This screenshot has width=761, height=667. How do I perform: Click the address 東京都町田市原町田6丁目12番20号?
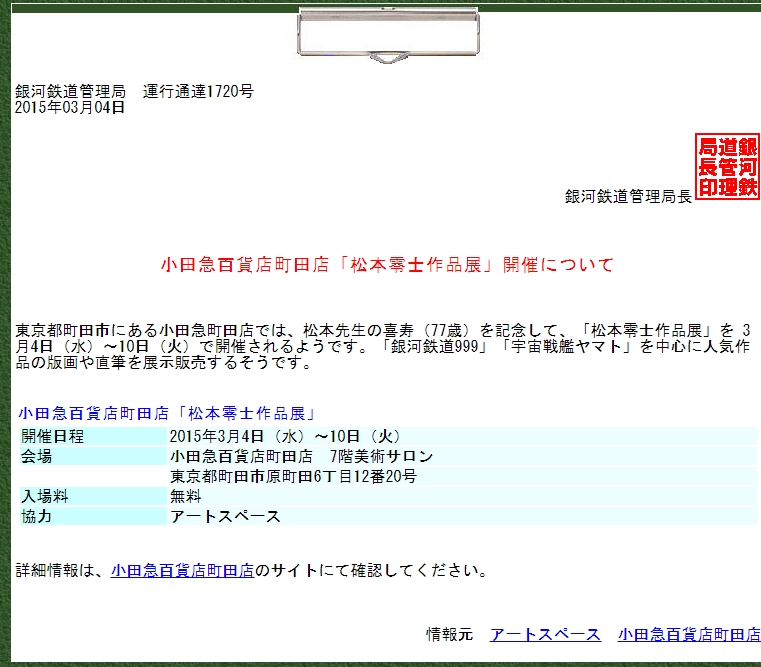click(462, 476)
